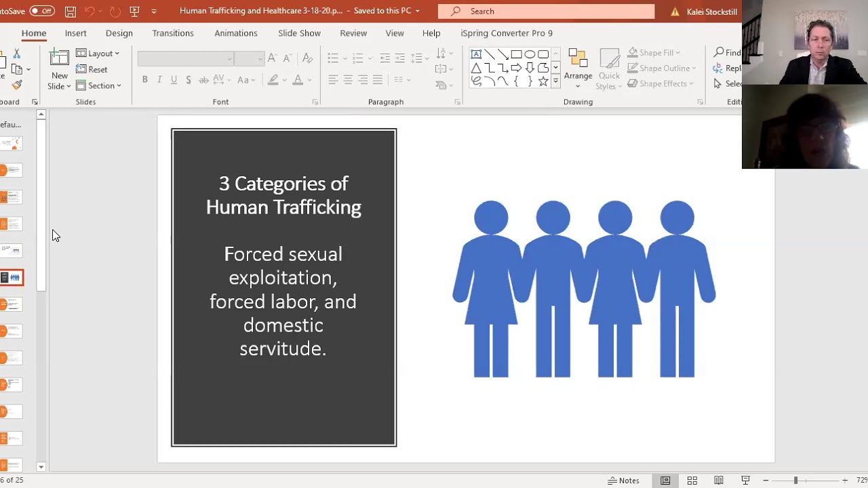The width and height of the screenshot is (868, 488).
Task: Open the Arrange dropdown
Action: click(x=578, y=70)
